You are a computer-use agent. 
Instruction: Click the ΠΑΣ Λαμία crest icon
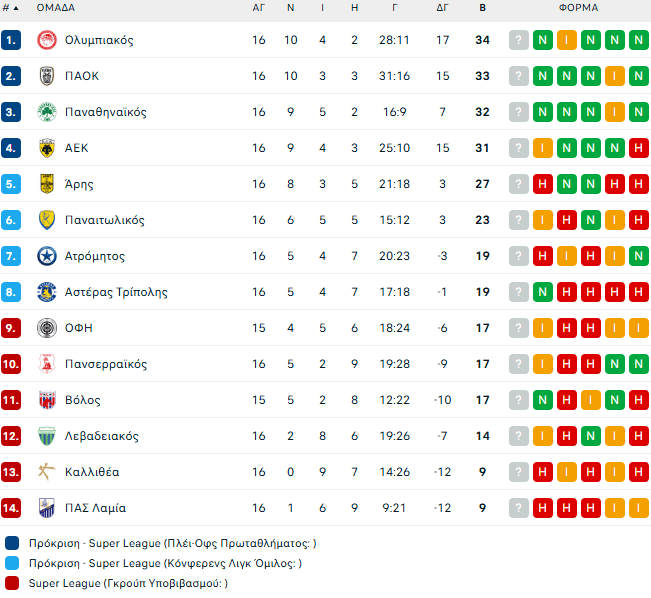coord(46,508)
